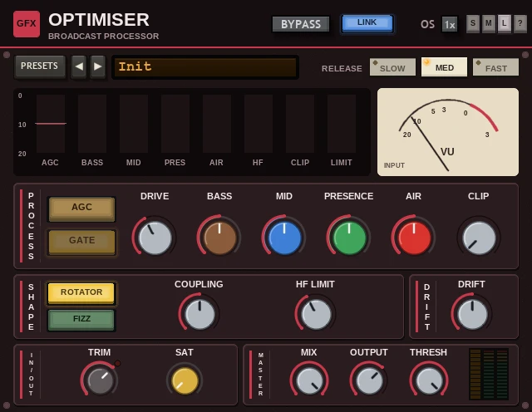Click the AGC gain reduction meter

click(x=51, y=124)
